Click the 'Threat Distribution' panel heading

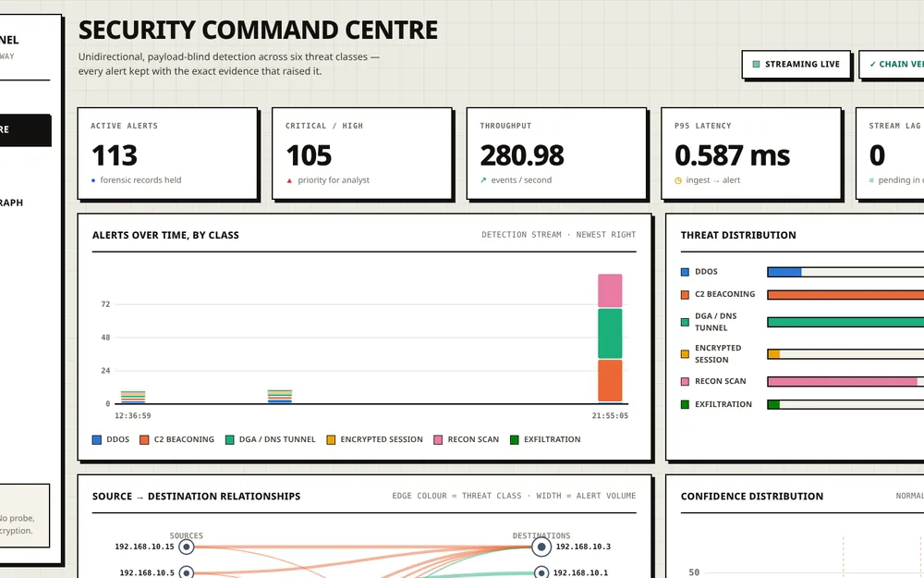pos(738,235)
